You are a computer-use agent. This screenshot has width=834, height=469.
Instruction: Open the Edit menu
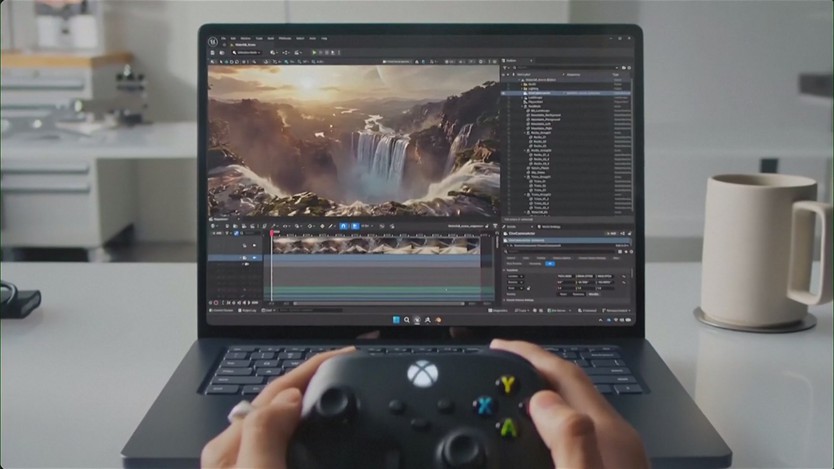coord(233,38)
